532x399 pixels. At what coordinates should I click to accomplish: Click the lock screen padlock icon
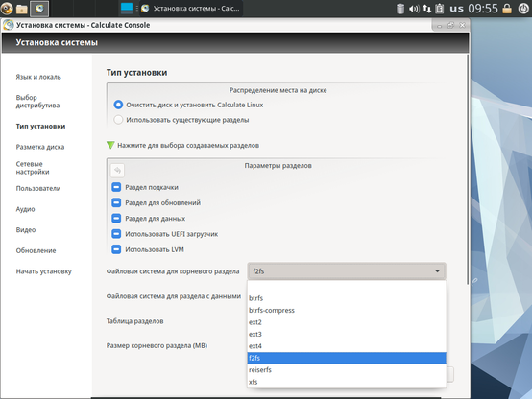point(507,9)
